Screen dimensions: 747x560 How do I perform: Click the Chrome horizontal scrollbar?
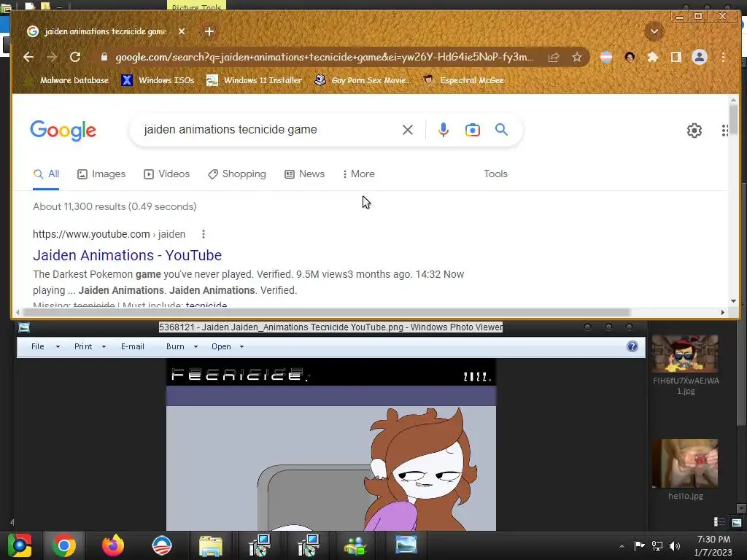(326, 312)
